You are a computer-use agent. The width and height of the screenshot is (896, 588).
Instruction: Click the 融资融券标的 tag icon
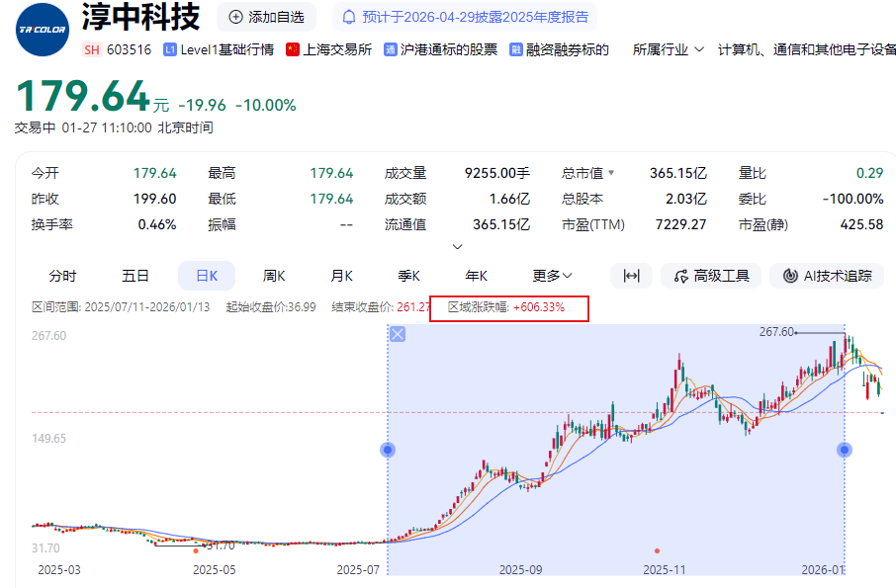pos(516,49)
